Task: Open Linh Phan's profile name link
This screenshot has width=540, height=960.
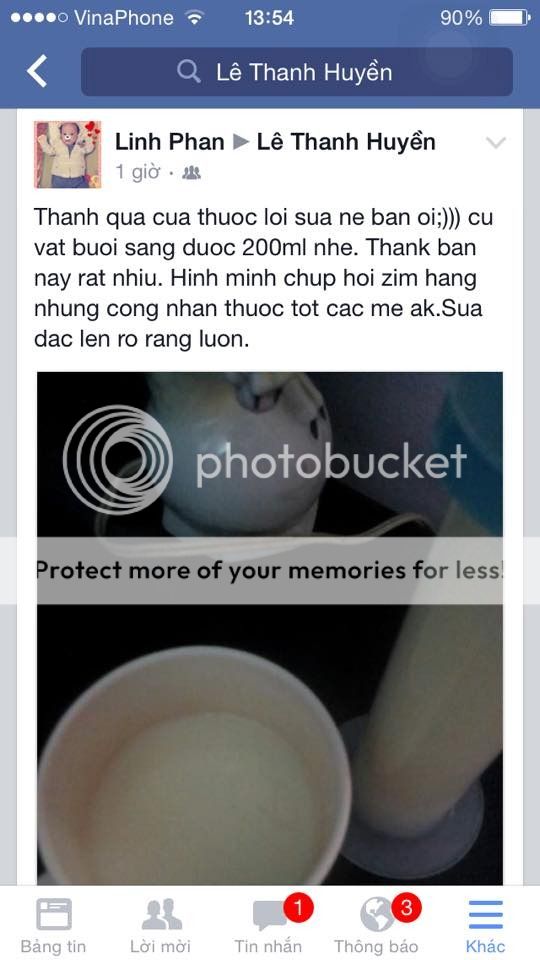Action: coord(170,142)
